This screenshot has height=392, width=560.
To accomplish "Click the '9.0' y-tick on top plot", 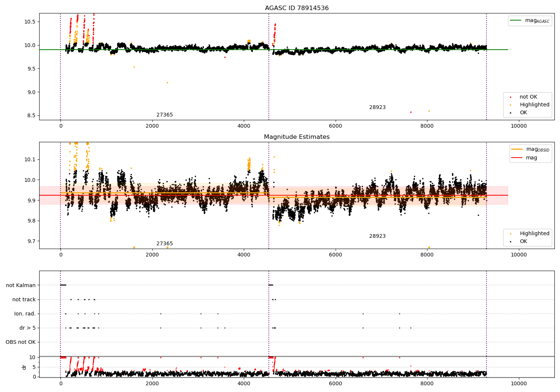I will (31, 92).
